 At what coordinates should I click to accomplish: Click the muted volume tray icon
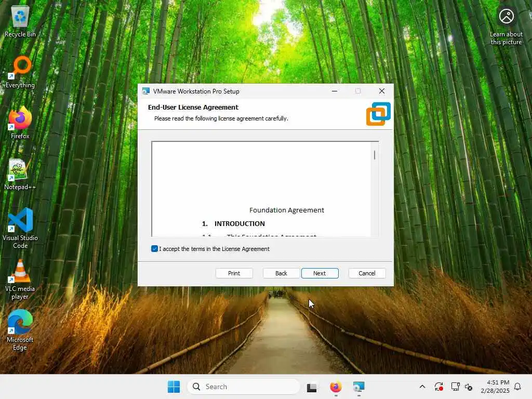click(x=469, y=387)
